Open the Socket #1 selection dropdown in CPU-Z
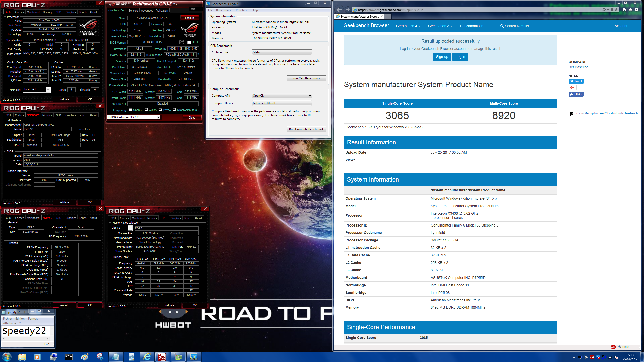644x362 pixels. click(36, 89)
